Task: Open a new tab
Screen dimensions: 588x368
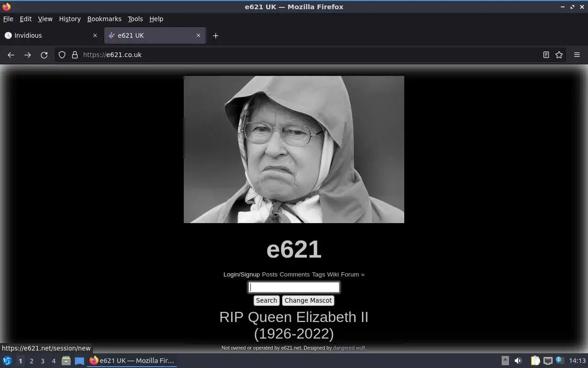Action: click(215, 35)
